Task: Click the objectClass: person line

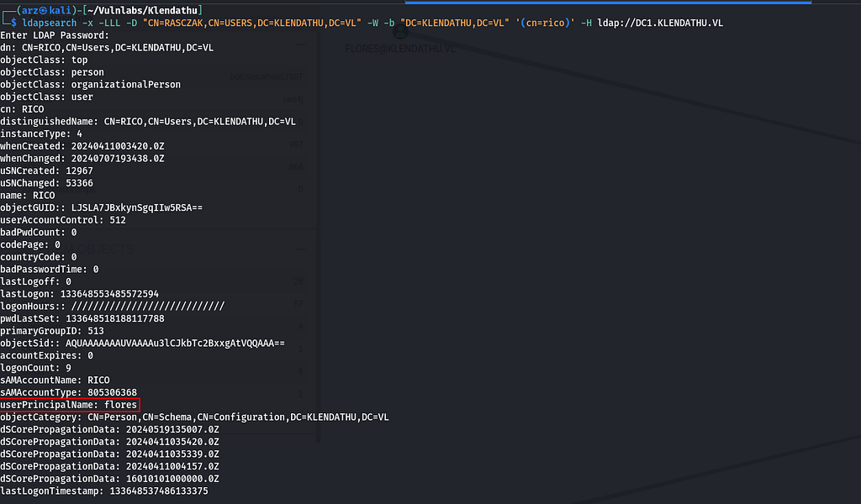Action: (52, 72)
